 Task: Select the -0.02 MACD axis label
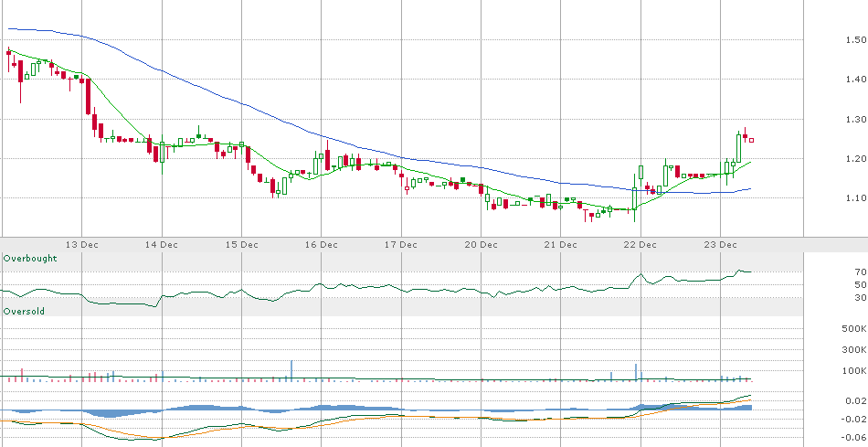(x=854, y=420)
